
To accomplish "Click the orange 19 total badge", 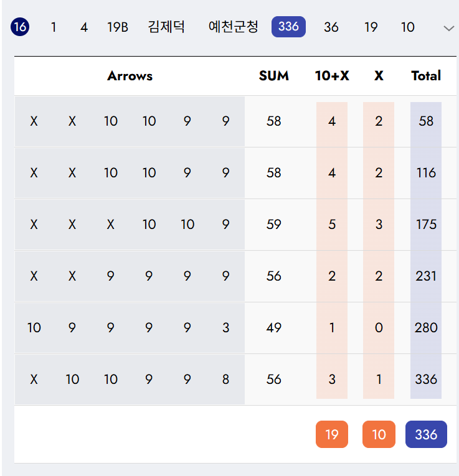I will tap(332, 434).
